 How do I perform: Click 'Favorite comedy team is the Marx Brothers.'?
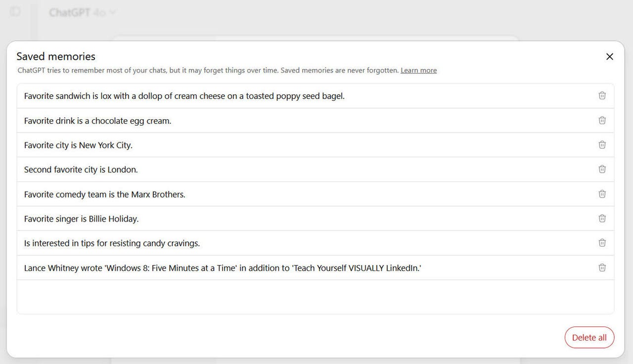[104, 194]
